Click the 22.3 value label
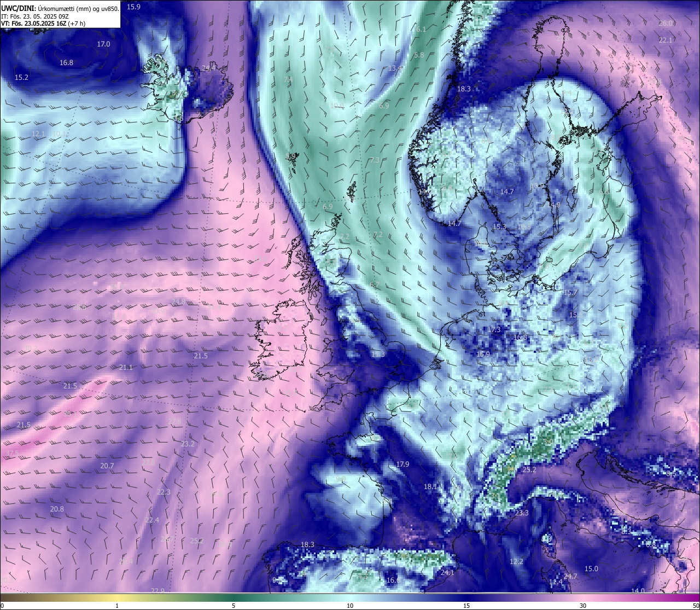Screen dimensions: 700x610 click(x=164, y=492)
